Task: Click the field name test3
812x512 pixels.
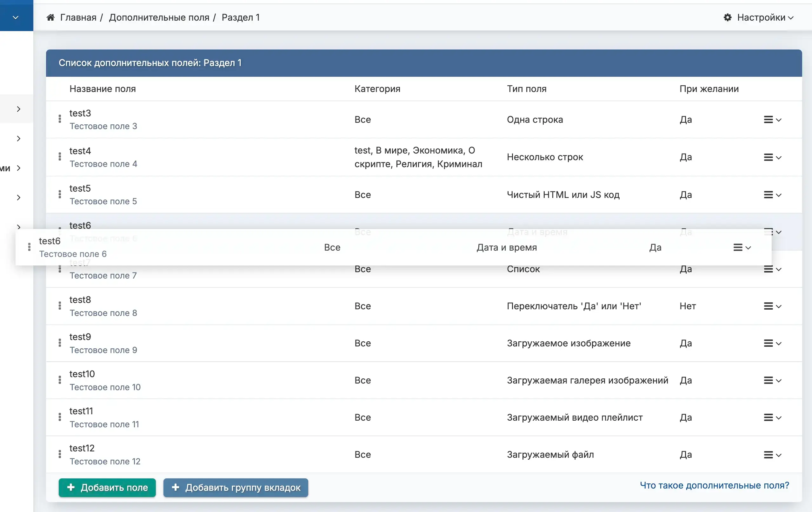Action: tap(80, 113)
